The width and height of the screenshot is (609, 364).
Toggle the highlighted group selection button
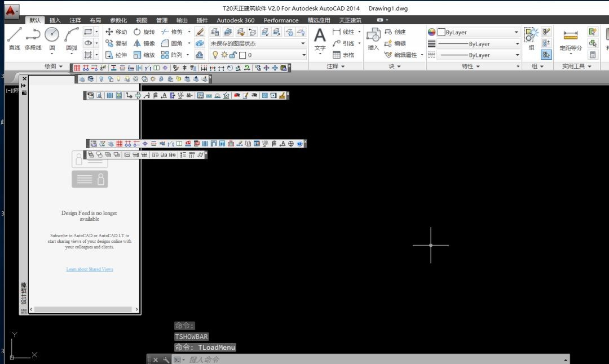pos(546,55)
